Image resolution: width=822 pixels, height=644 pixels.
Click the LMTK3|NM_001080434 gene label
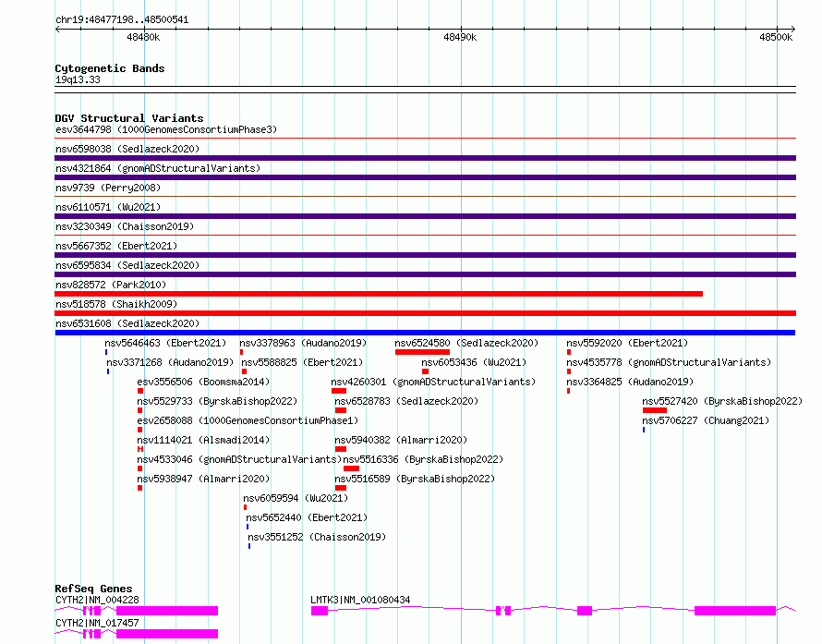click(x=361, y=600)
